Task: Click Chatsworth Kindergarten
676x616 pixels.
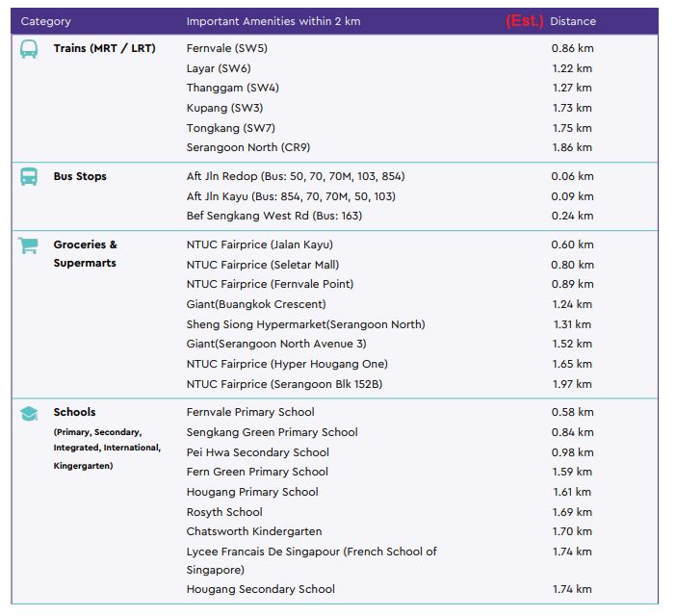Action: tap(254, 531)
